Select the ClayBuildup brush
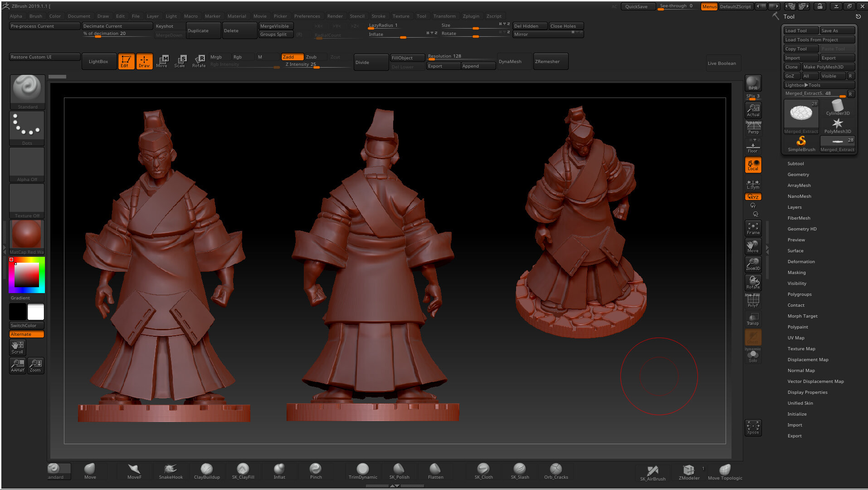The image size is (868, 490). [x=207, y=471]
